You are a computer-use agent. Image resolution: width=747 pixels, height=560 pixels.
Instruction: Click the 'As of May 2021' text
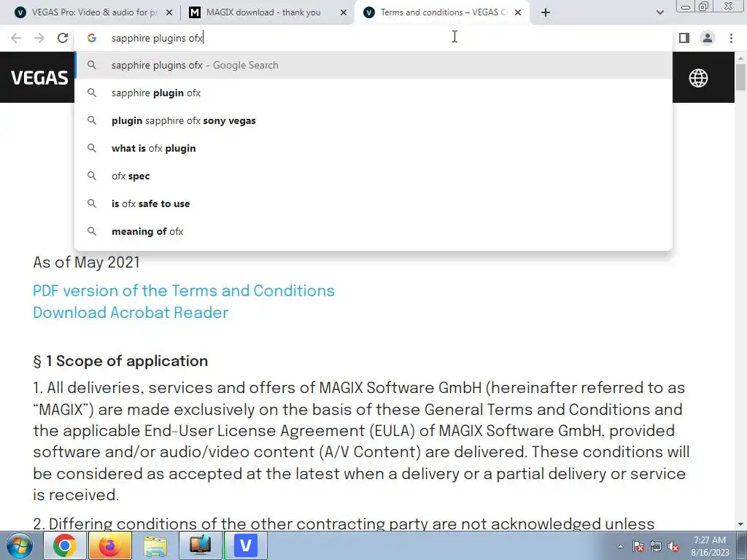[86, 262]
